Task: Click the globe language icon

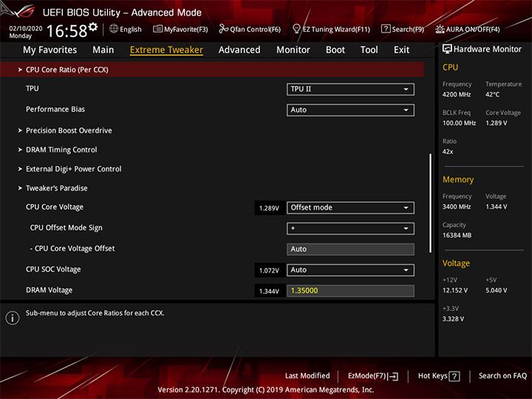Action: click(x=114, y=29)
